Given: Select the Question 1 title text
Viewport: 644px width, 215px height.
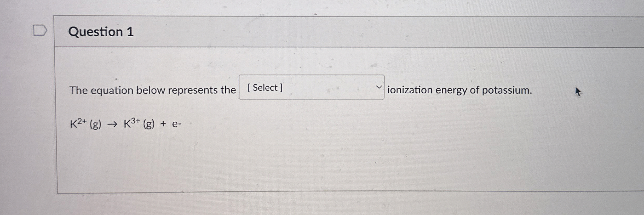Looking at the screenshot, I should point(101,32).
